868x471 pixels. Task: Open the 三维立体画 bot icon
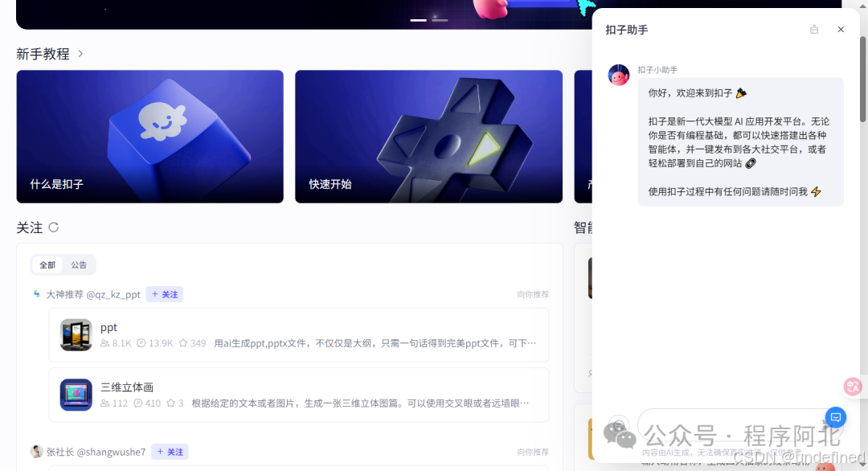pos(76,395)
